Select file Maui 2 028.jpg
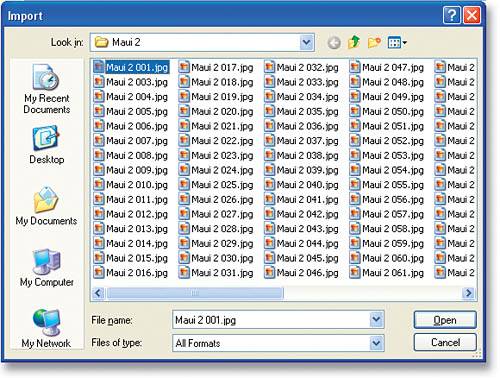This screenshot has width=500, height=378. tap(216, 229)
